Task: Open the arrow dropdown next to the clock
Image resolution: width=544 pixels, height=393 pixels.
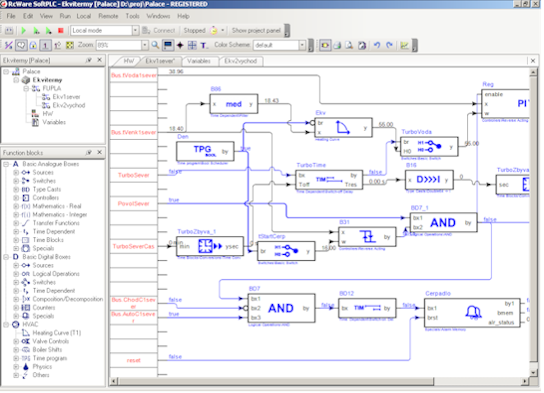Action: [x=223, y=31]
